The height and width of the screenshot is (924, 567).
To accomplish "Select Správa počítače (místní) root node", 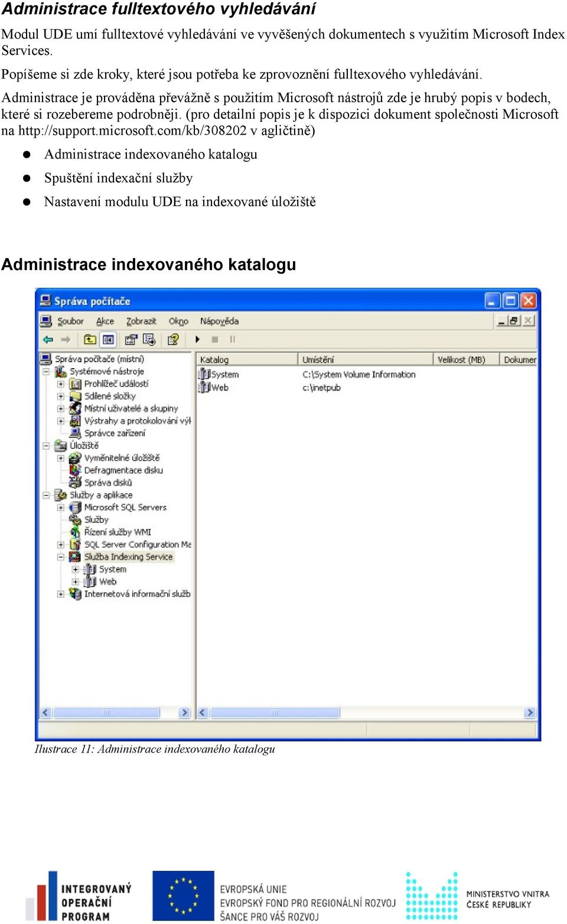I will coord(99,359).
